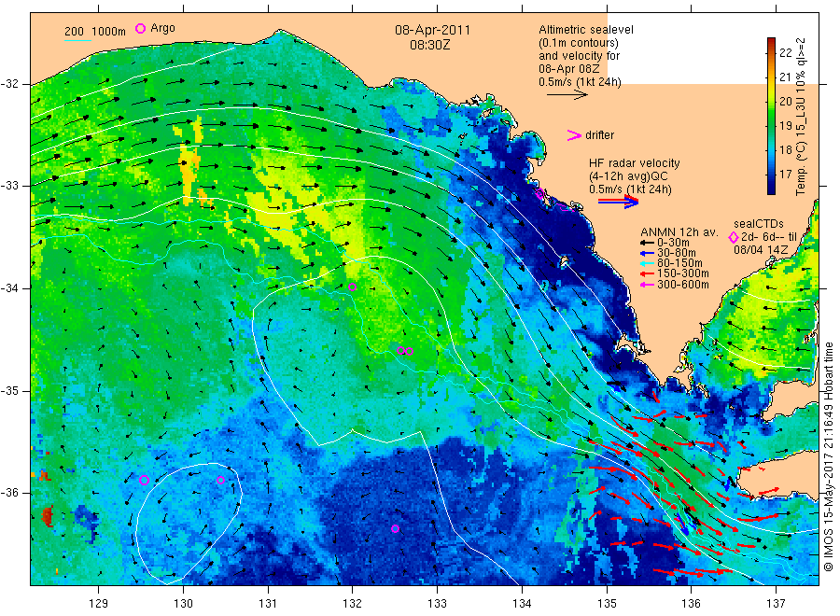Viewport: 840px width, 616px height.
Task: Click the "08:30Z" time label
Action: point(430,45)
